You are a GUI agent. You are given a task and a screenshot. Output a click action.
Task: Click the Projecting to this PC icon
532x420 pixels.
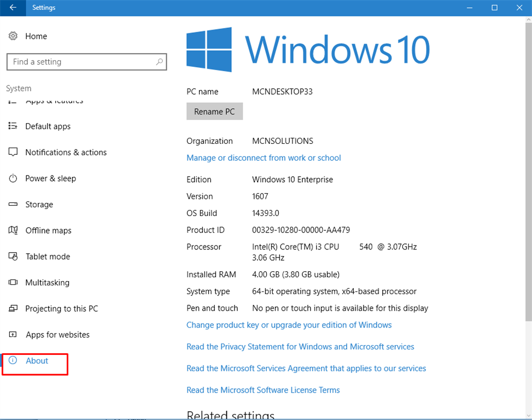(x=13, y=308)
